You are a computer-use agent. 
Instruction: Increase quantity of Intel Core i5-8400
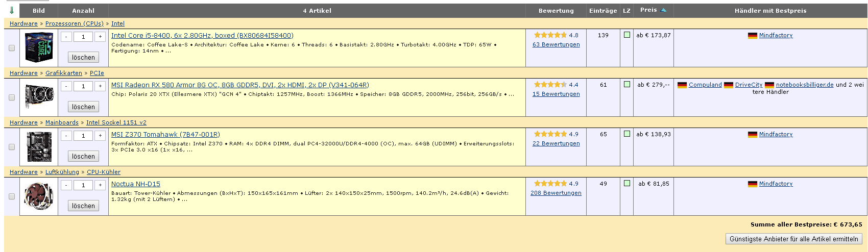(100, 37)
